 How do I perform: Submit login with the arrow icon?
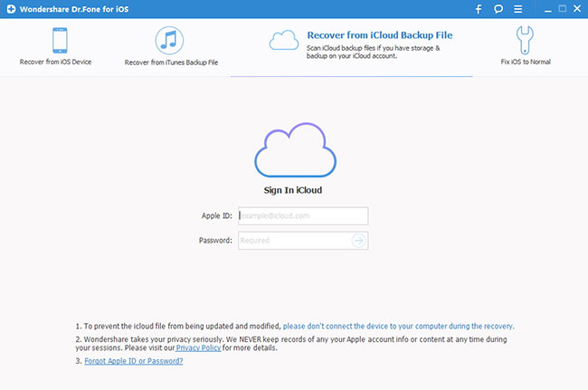pyautogui.click(x=358, y=241)
